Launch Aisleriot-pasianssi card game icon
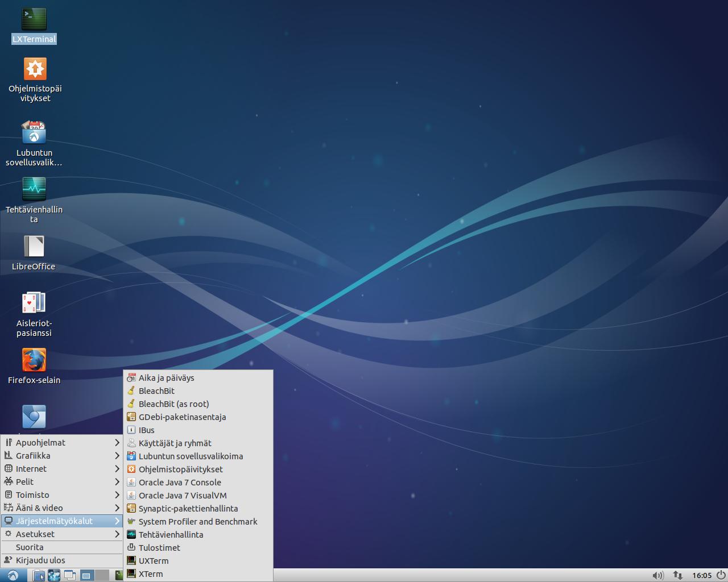The image size is (728, 582). tap(34, 314)
